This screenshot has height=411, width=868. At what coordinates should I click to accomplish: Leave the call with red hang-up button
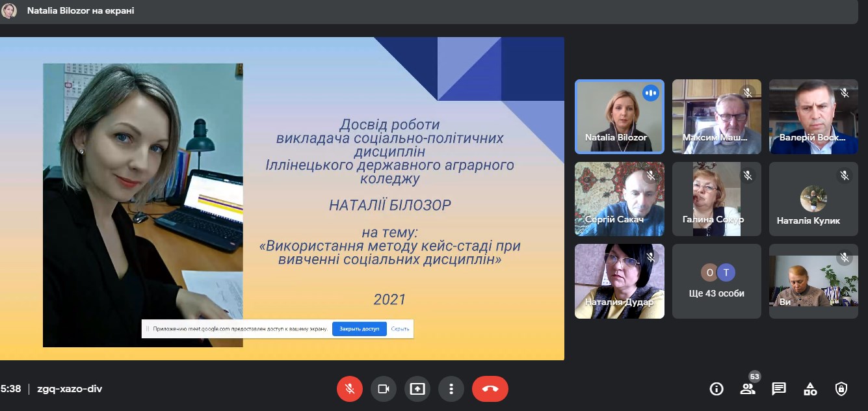pyautogui.click(x=490, y=388)
